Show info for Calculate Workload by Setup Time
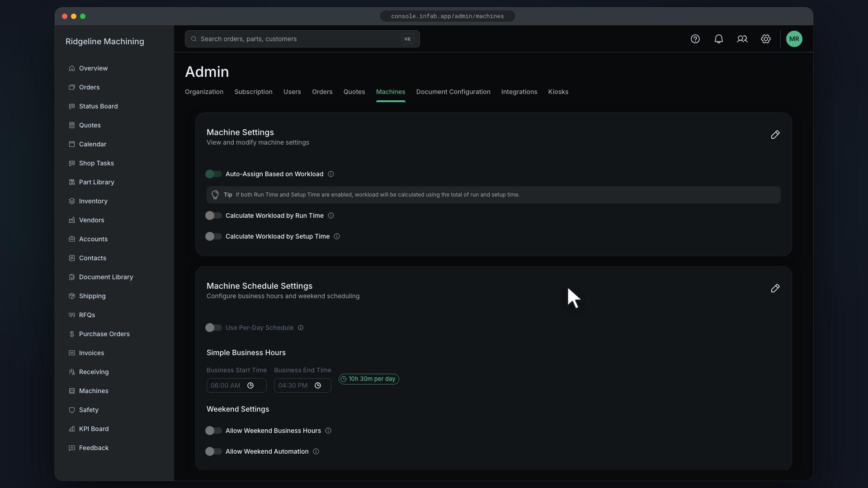This screenshot has width=868, height=488. (337, 236)
